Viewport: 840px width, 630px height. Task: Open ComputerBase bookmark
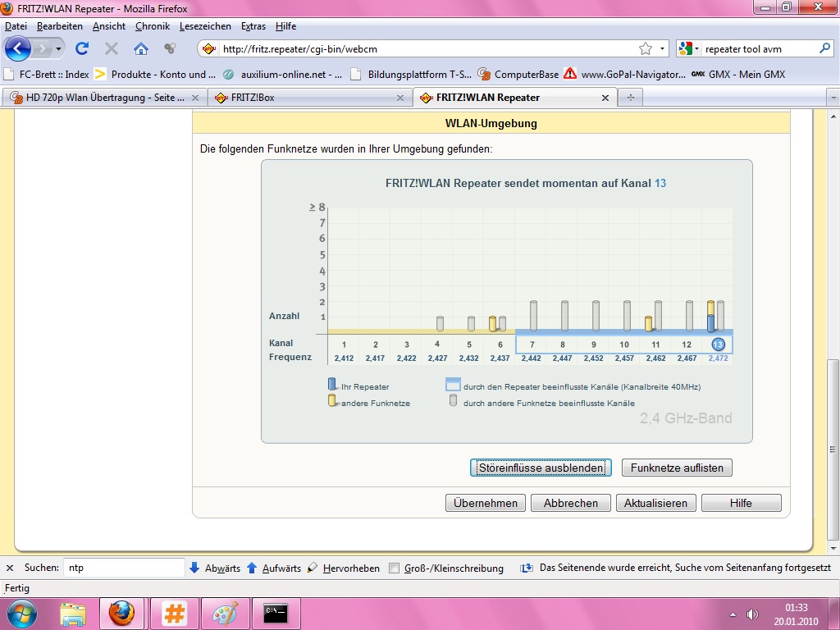(518, 74)
